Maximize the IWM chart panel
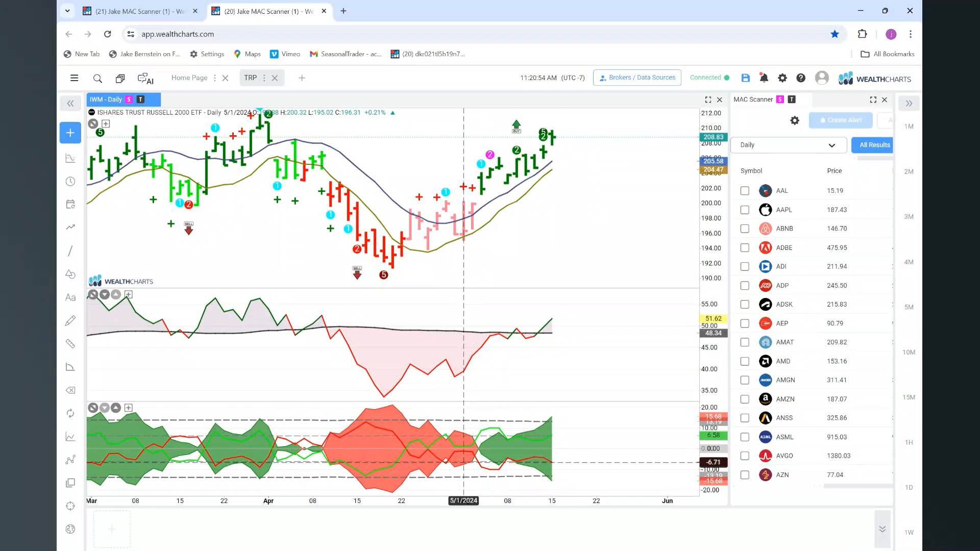 tap(708, 99)
